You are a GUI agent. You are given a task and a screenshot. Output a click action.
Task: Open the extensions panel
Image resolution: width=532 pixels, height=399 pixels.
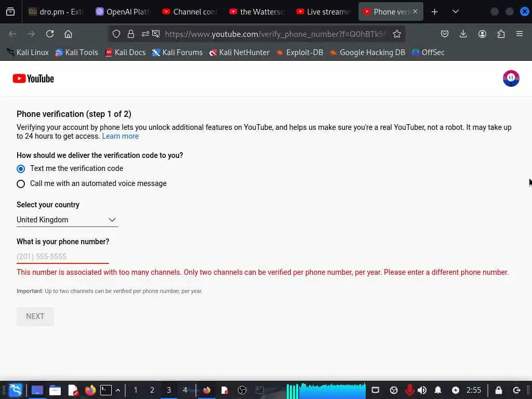coord(501,34)
